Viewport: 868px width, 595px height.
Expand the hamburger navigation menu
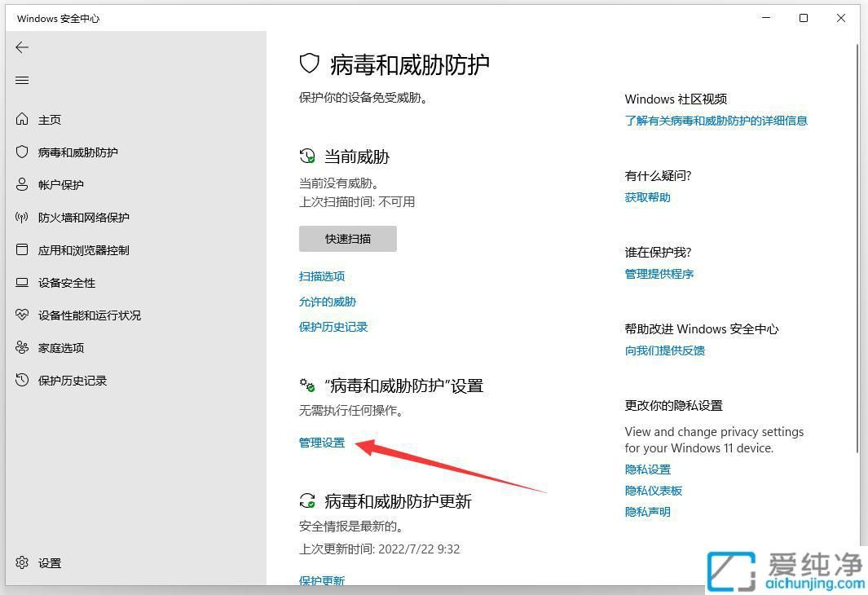(22, 79)
